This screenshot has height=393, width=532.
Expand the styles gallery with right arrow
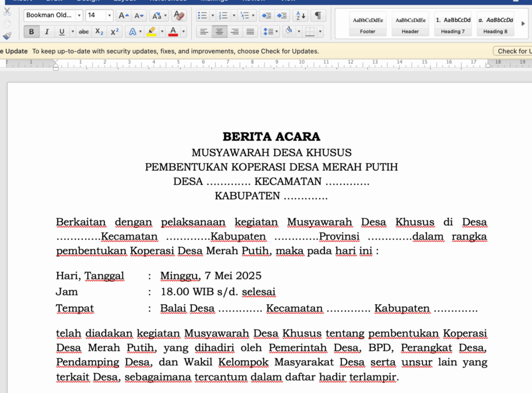coord(523,23)
